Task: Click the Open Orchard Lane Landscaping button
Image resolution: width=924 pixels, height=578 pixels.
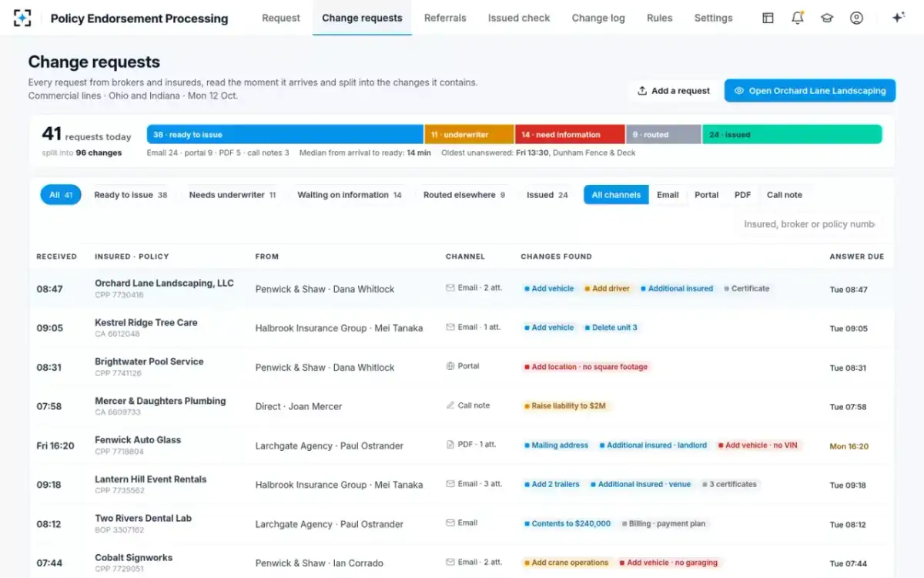Action: [810, 91]
